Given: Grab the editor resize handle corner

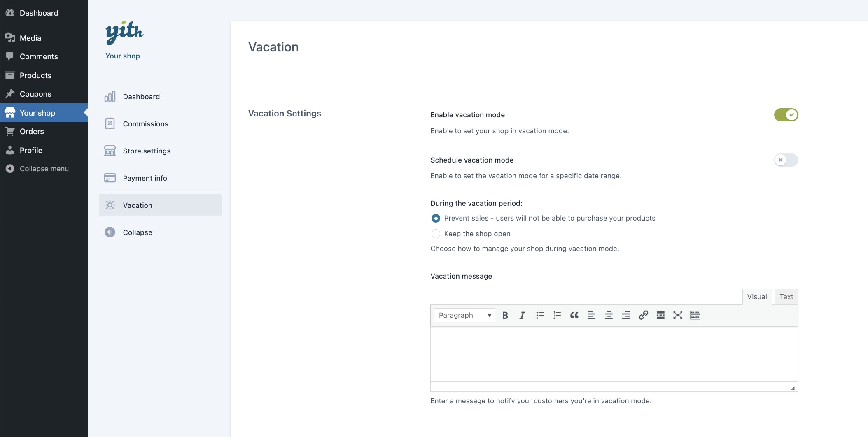Looking at the screenshot, I should click(794, 387).
